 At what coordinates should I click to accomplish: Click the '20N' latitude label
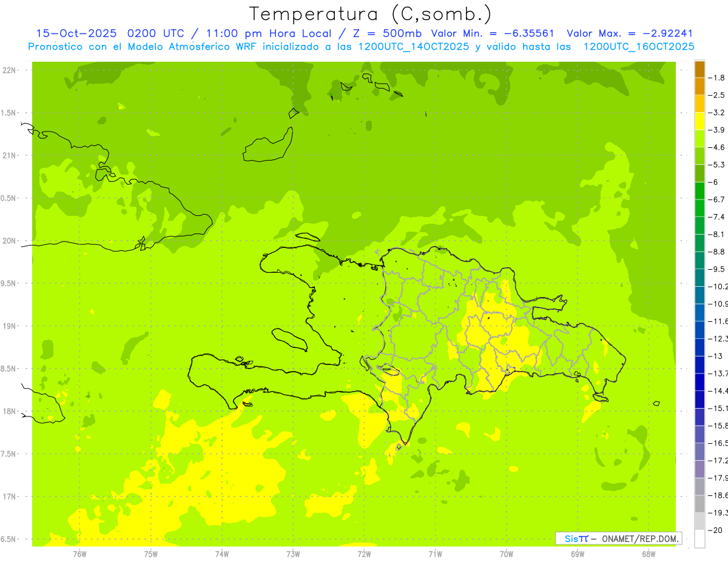tap(10, 241)
